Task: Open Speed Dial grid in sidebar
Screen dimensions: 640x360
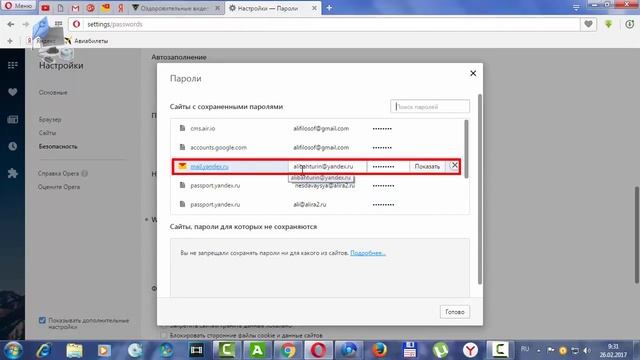Action: coord(12,65)
